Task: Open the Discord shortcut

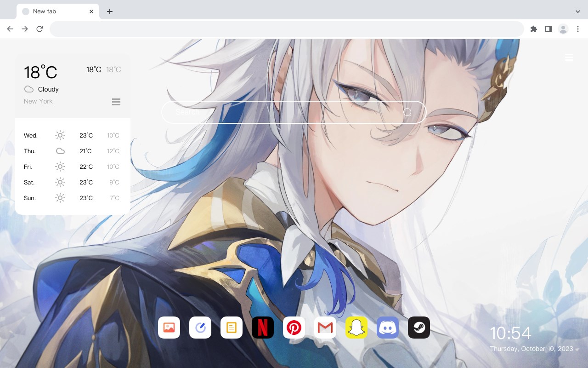Action: point(388,328)
